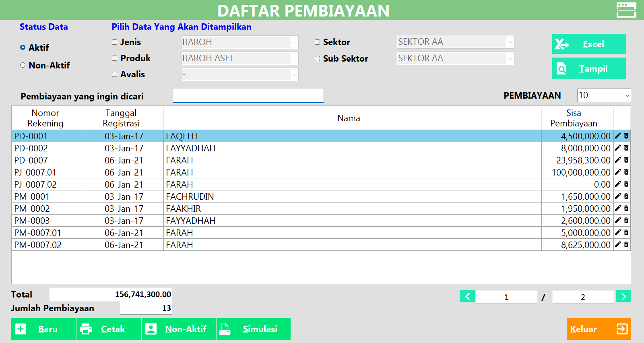Go to next page with right arrow
Viewport: 644px width, 343px height.
coord(623,297)
